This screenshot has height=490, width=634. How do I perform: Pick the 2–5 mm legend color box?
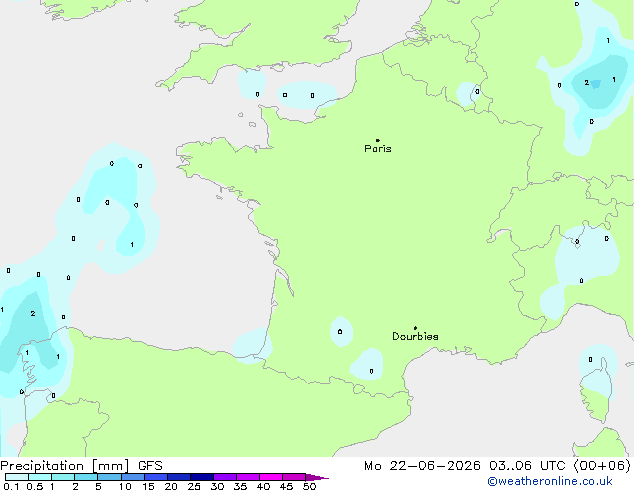click(x=86, y=477)
